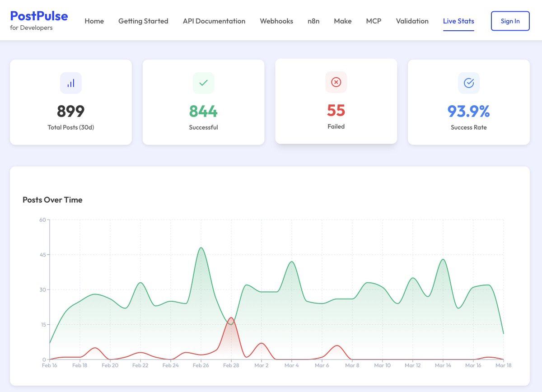Click the green peak at Mar 4
The image size is (542, 392).
point(292,262)
